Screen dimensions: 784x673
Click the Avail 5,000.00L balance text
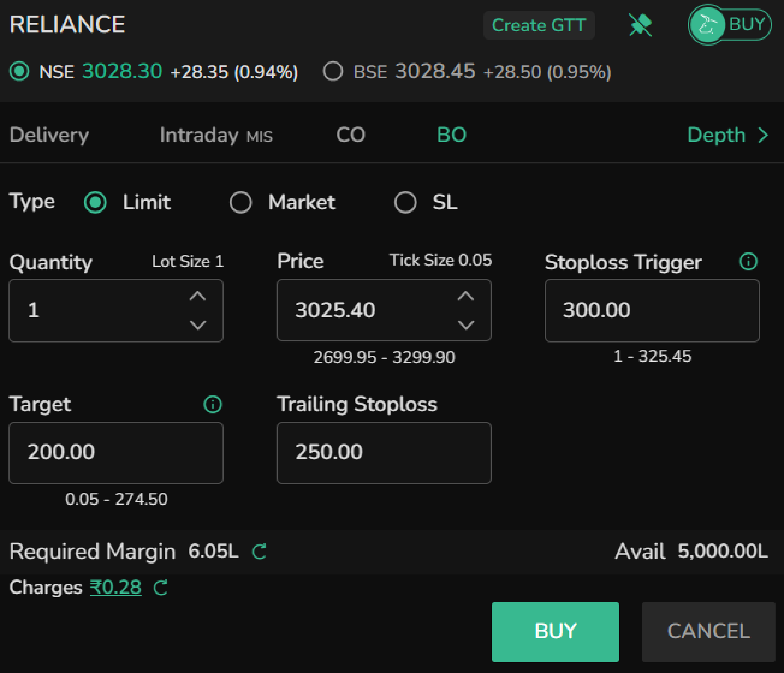[692, 551]
